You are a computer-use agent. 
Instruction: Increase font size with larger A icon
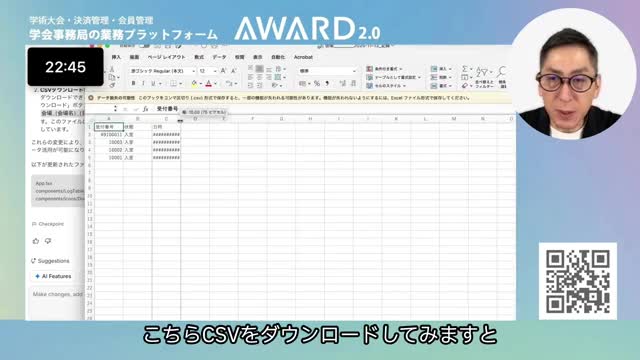223,71
